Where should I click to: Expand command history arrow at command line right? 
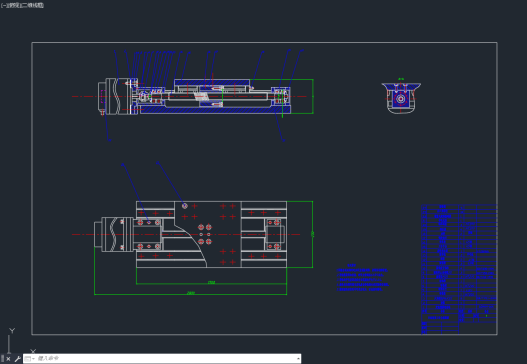298,359
